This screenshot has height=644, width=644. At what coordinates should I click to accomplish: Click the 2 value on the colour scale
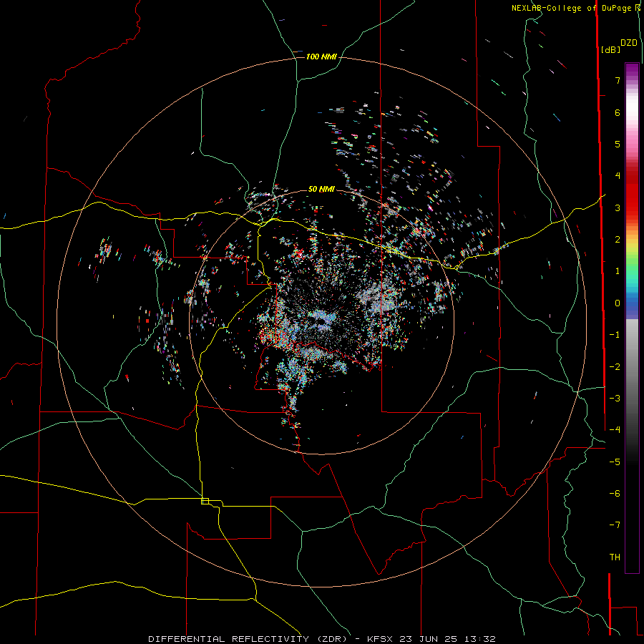click(618, 240)
